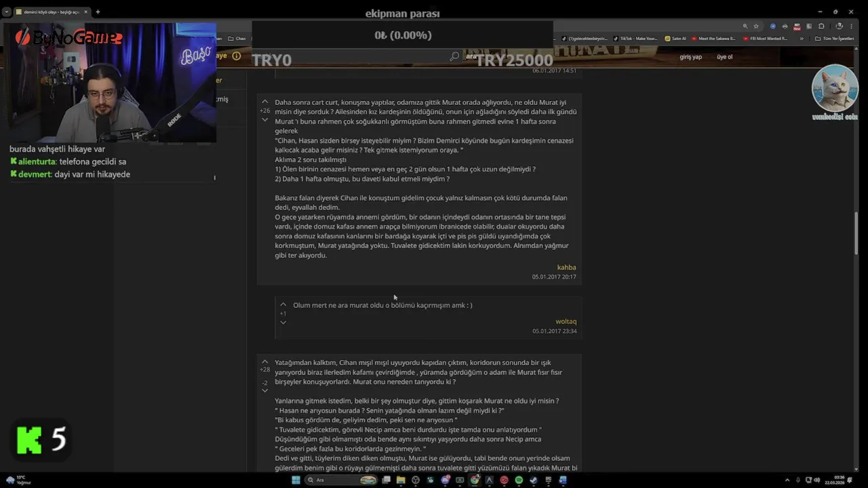Click the timestamp '05.01.2017 20:17'
Screen dimensions: 868x488
click(554, 277)
